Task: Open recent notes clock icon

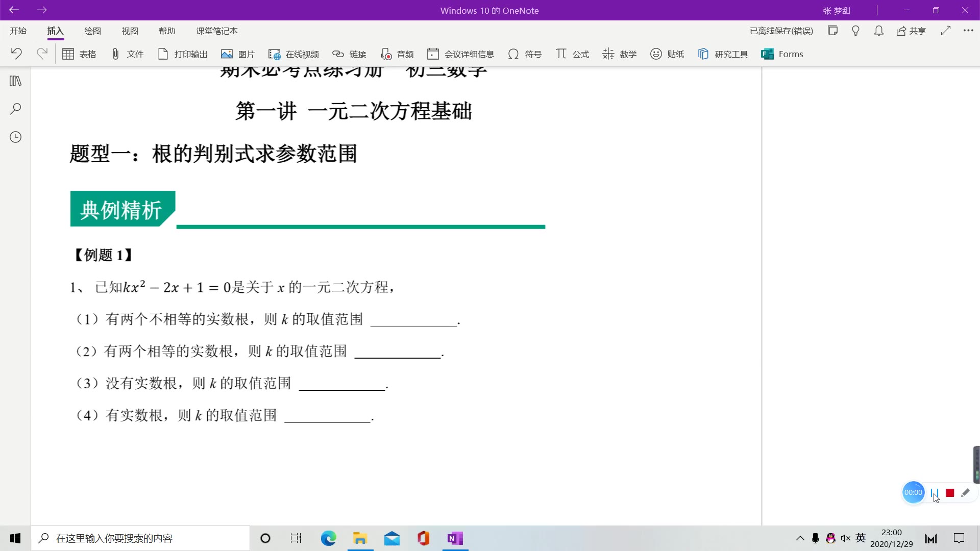Action: [15, 137]
